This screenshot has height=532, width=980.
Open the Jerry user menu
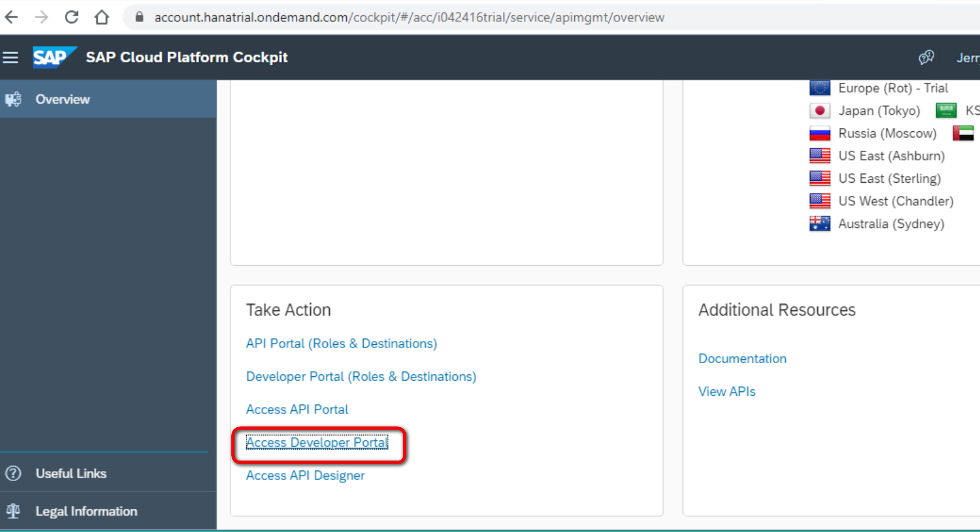968,58
